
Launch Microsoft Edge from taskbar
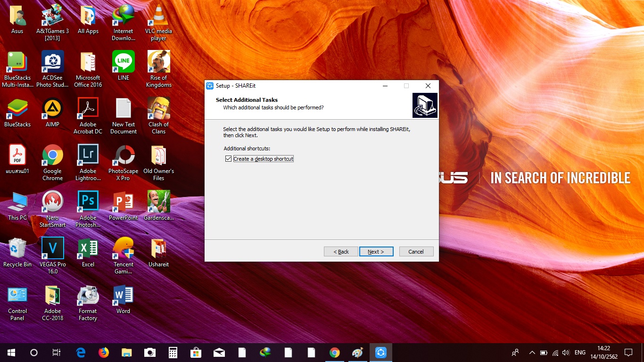pos(81,353)
